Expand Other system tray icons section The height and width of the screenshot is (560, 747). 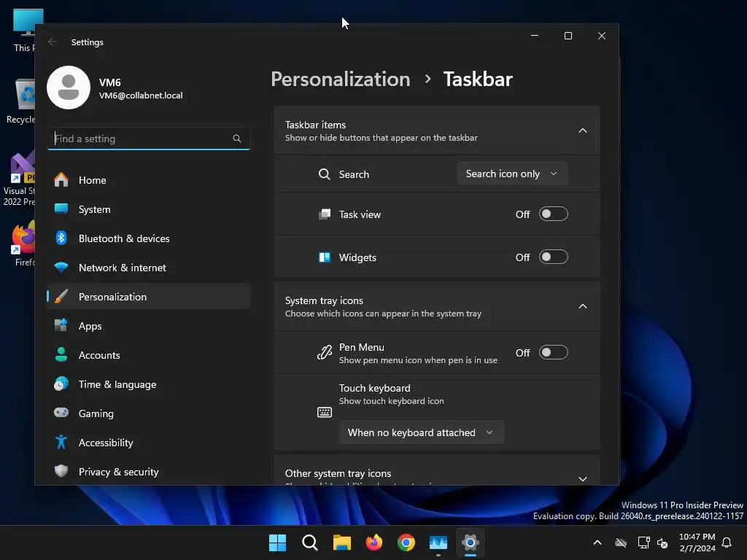click(x=583, y=478)
